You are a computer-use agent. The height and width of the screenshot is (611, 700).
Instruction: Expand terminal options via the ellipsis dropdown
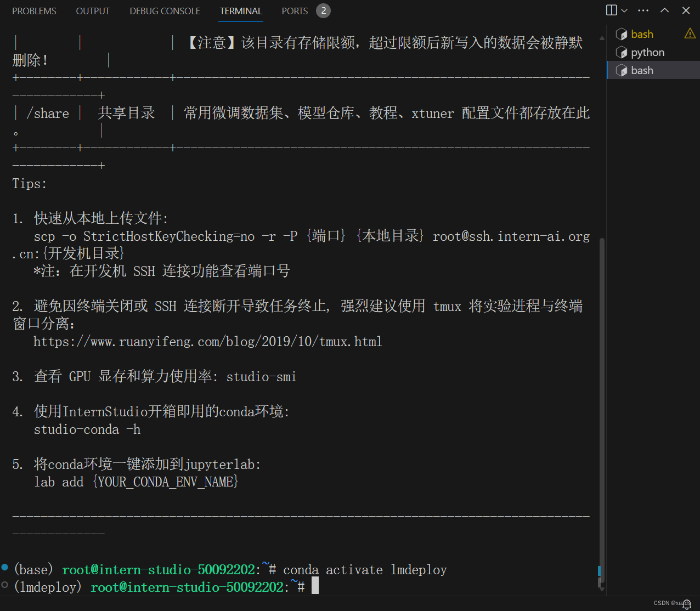[x=643, y=10]
